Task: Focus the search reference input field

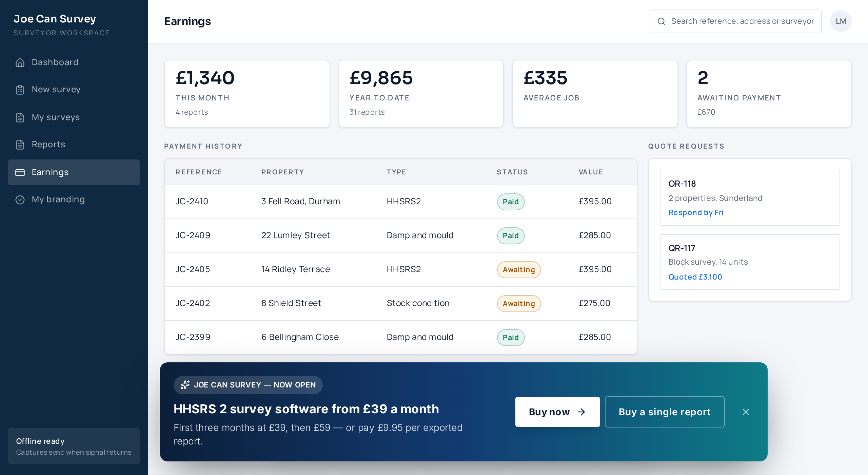Action: point(735,21)
